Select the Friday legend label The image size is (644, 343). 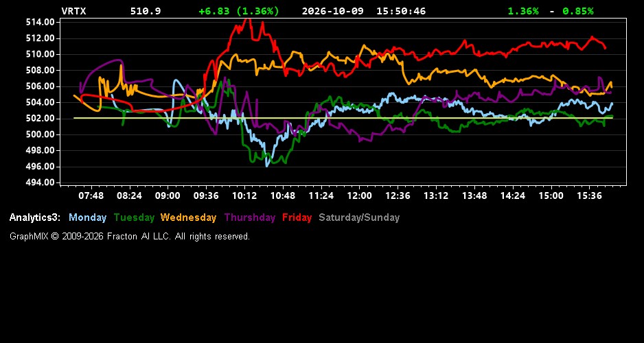tap(297, 217)
